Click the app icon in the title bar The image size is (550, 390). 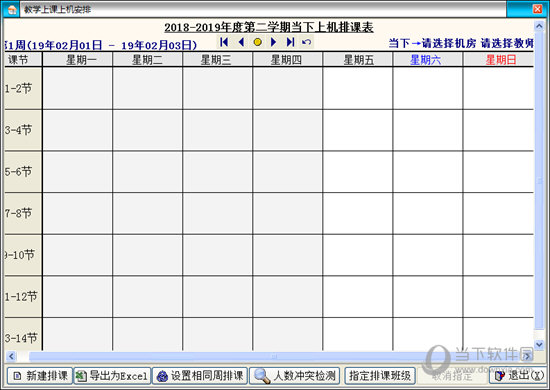(11, 9)
